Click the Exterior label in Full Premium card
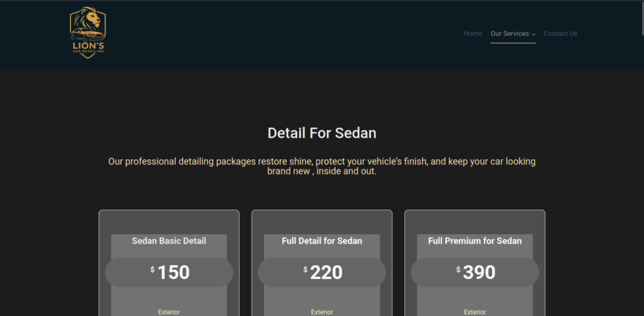 (x=475, y=312)
